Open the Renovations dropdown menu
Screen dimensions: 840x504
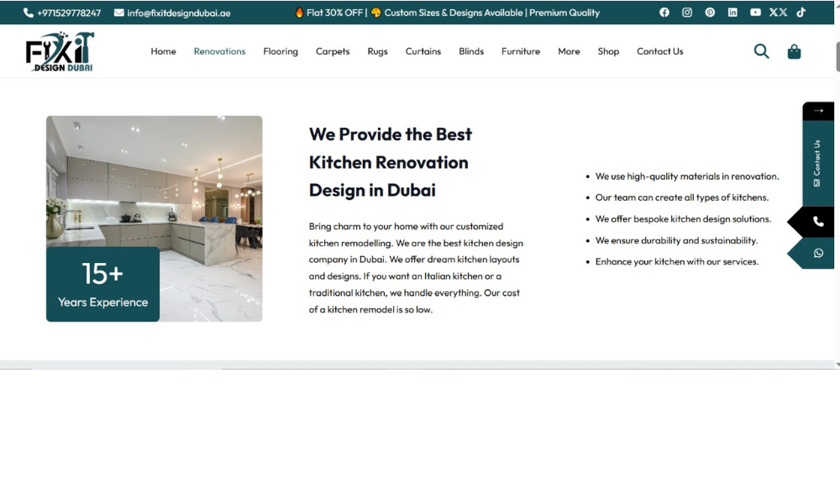219,51
